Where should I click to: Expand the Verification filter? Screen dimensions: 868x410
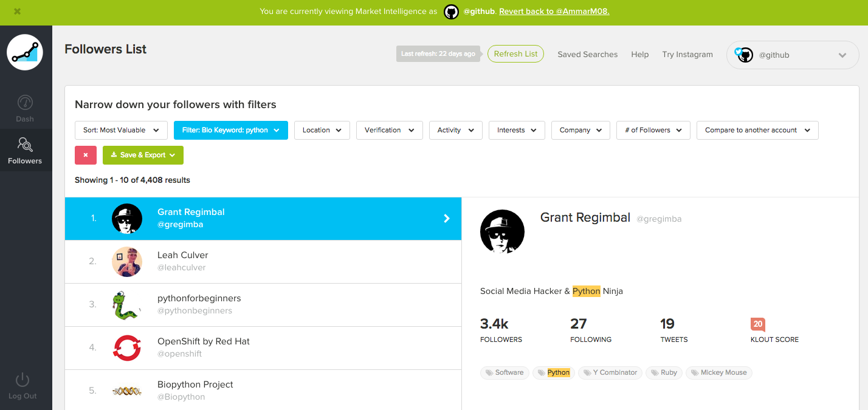(x=389, y=130)
